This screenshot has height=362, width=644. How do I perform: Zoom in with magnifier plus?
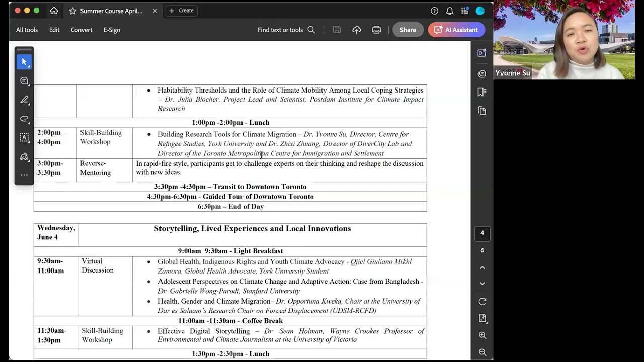tap(482, 335)
